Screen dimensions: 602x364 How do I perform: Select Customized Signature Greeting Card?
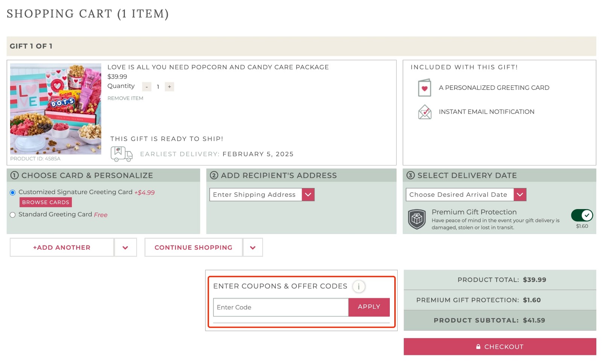coord(12,192)
